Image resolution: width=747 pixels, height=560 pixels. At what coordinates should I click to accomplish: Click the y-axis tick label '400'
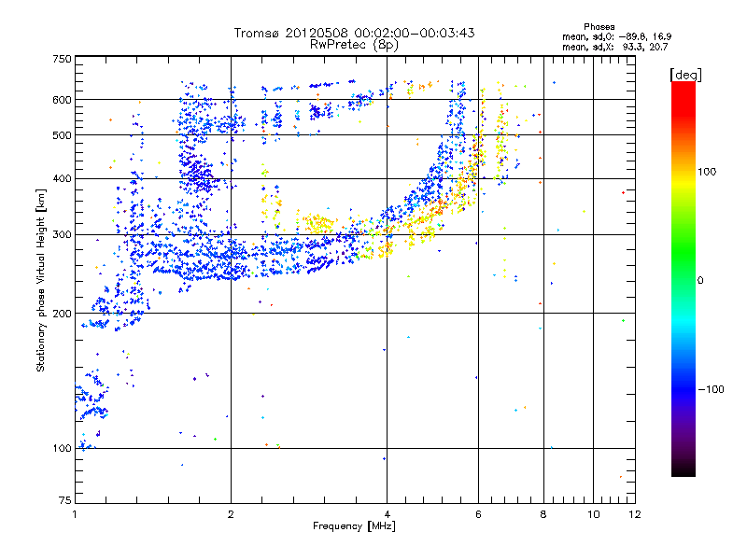(62, 179)
